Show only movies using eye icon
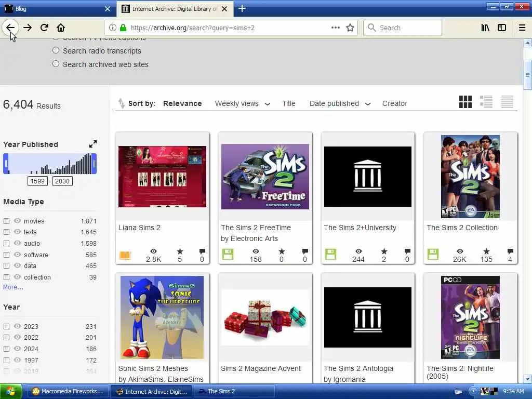The height and width of the screenshot is (399, 532). point(17,221)
